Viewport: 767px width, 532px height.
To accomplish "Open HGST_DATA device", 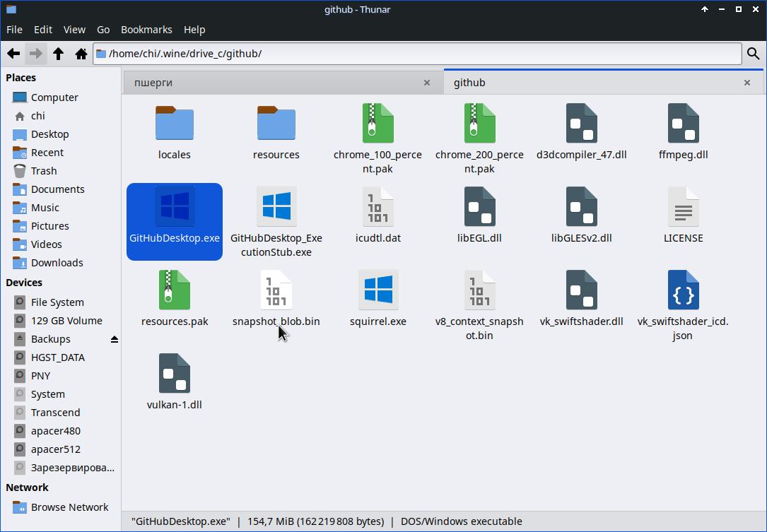I will pos(58,357).
